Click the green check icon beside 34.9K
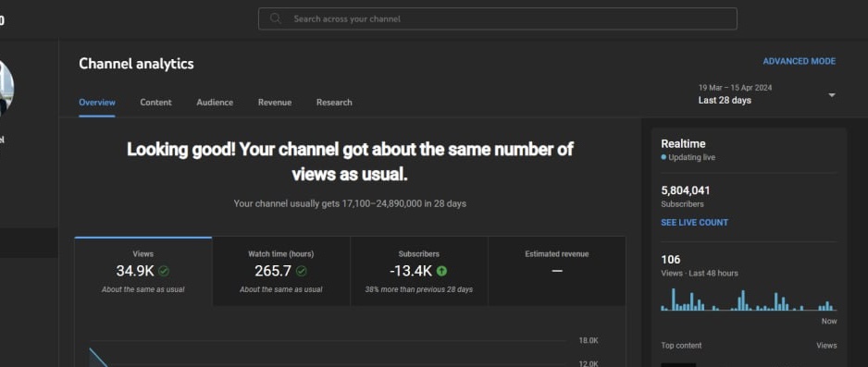The image size is (868, 367). click(163, 271)
